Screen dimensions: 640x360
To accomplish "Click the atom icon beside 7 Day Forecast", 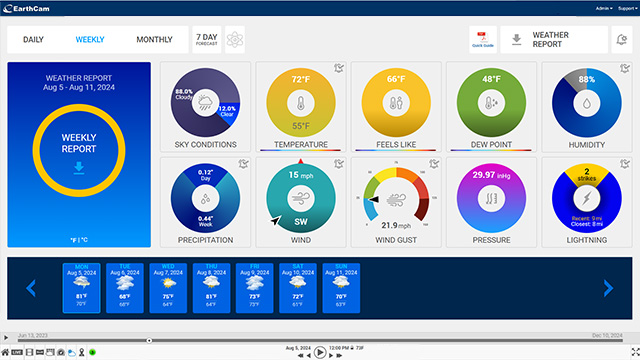I will pyautogui.click(x=235, y=40).
